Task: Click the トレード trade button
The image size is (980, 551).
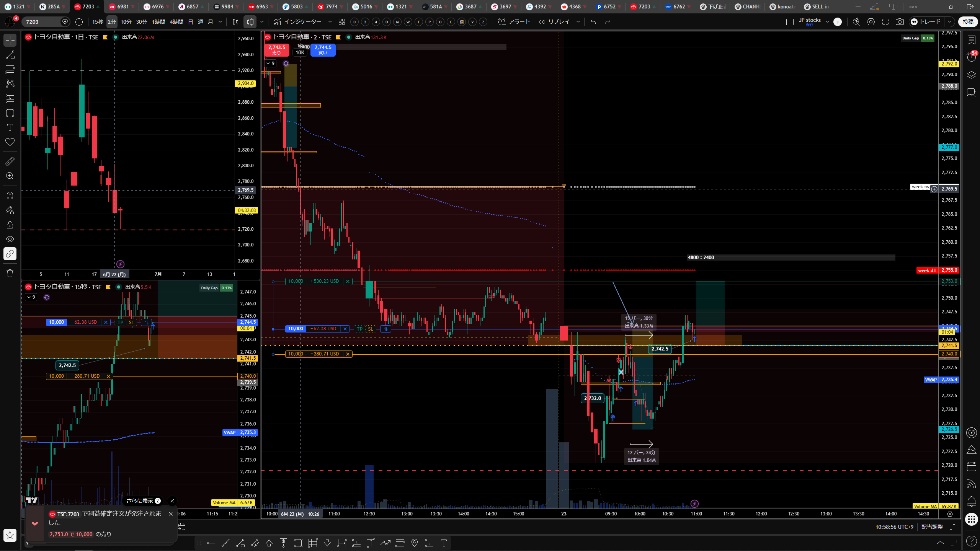Action: (x=926, y=22)
